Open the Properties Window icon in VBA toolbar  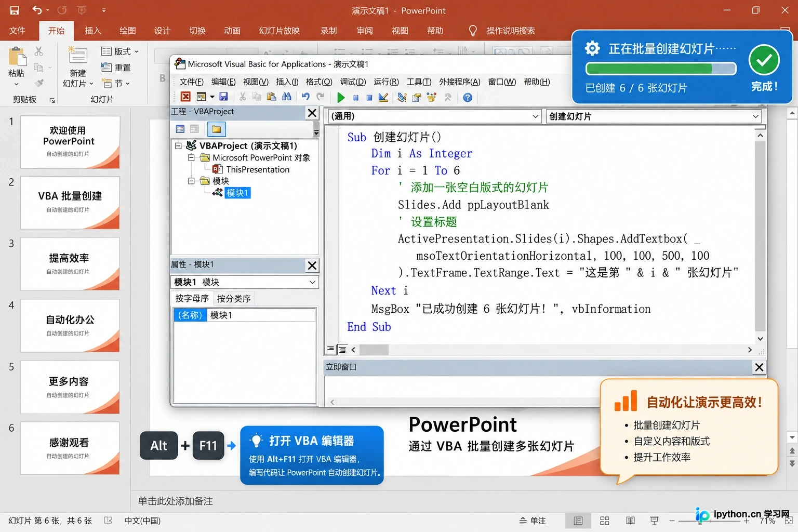click(x=417, y=97)
